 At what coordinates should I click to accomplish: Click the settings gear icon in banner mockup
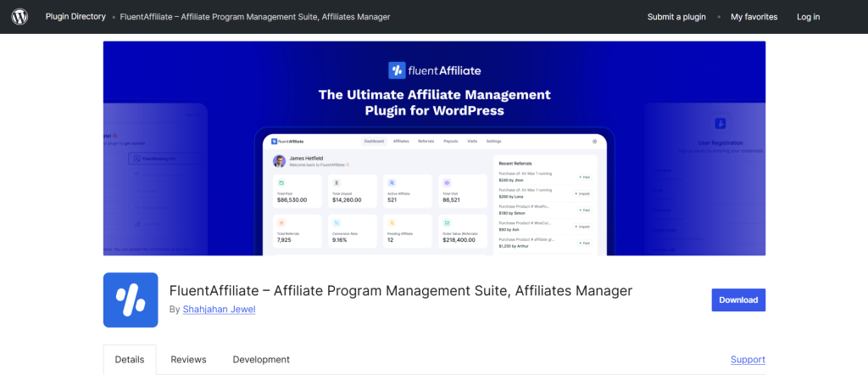click(594, 141)
